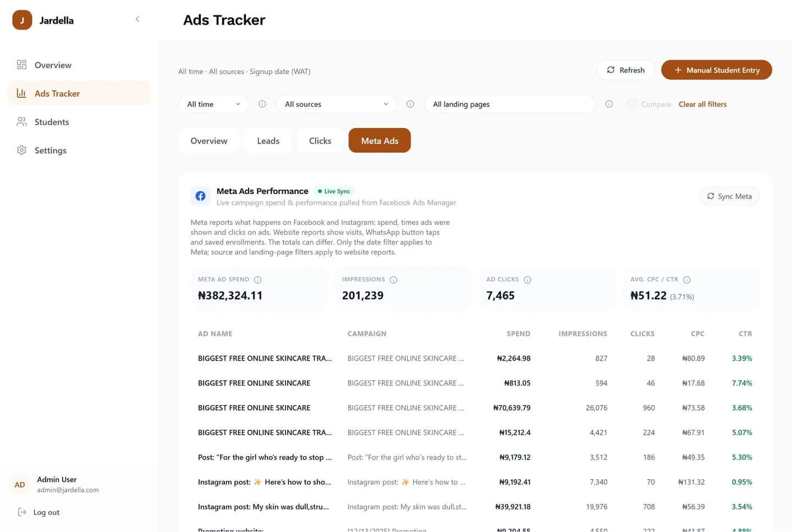Click the ₦70,639.79 spend cell
The image size is (792, 532).
click(x=512, y=408)
